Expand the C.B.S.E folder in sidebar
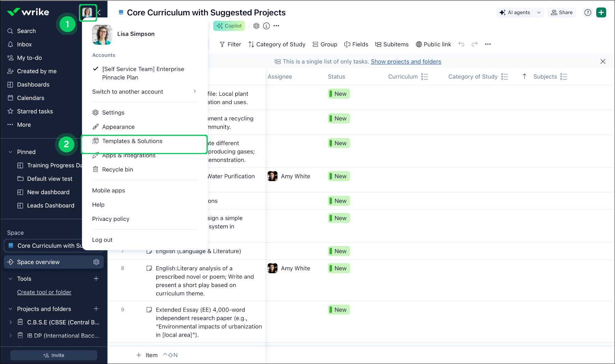615x364 pixels. 11,322
